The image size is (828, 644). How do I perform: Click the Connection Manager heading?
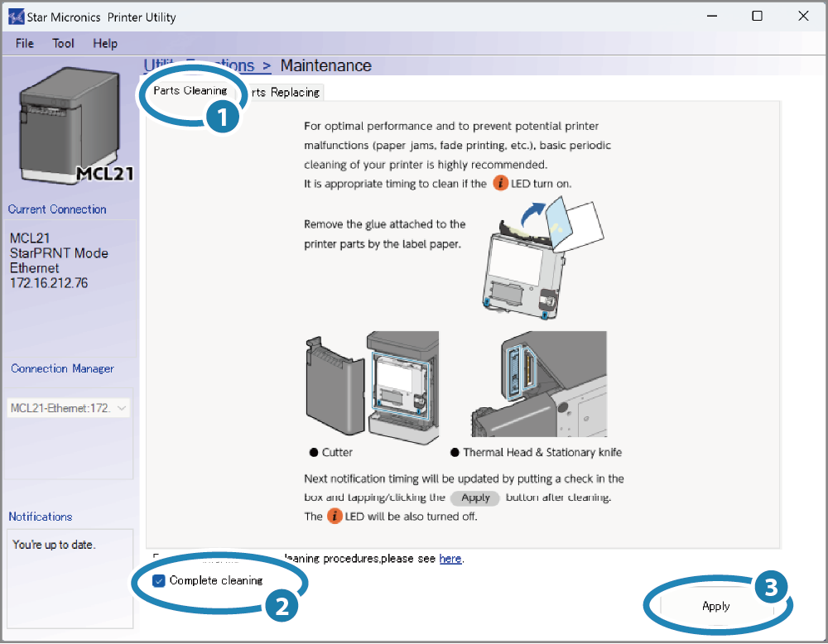click(62, 368)
